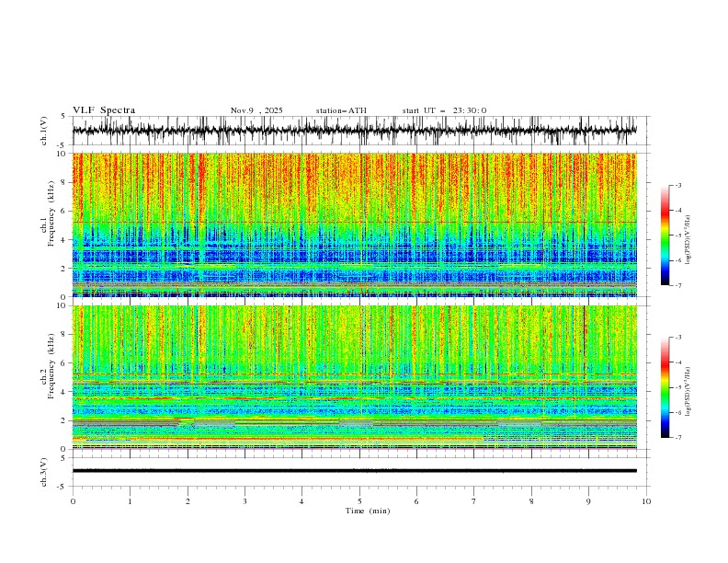Viewport: 728px width, 563px height.
Task: Click the "ch.3(V)" axis label
Action: point(44,472)
